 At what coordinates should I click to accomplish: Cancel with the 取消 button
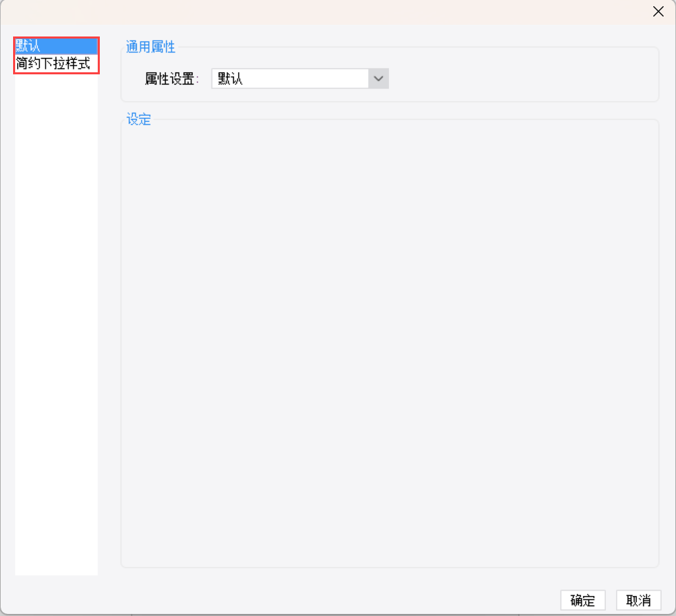point(639,600)
